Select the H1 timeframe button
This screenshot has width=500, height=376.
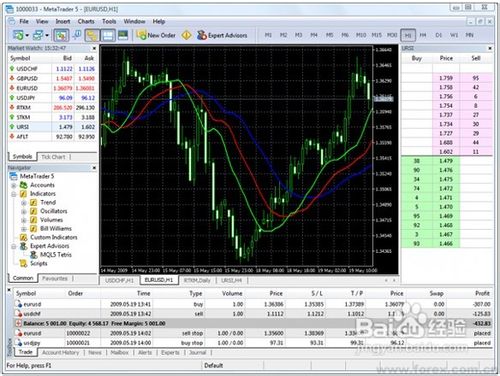(x=408, y=35)
